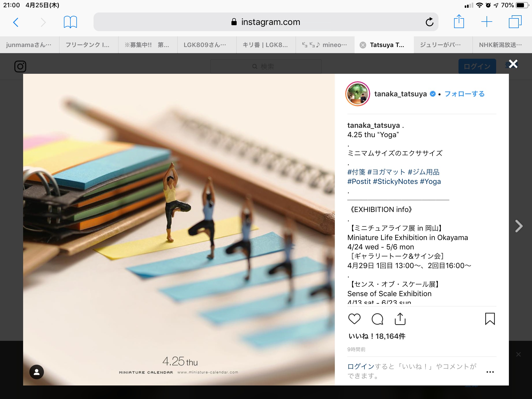Close the post overlay with white X

[513, 64]
